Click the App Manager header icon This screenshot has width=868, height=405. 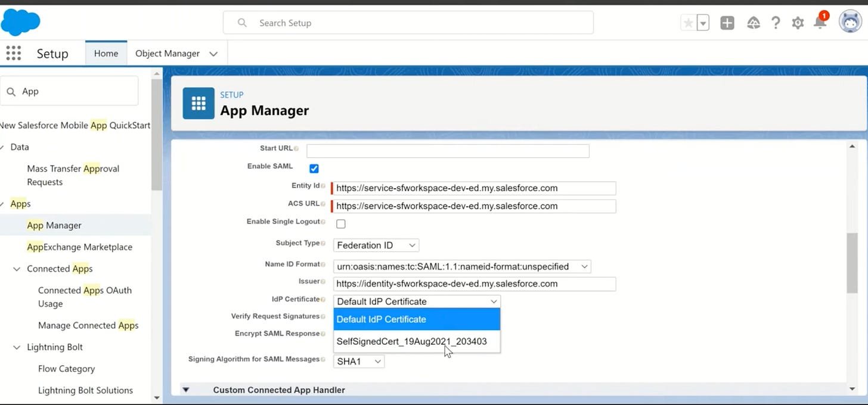[x=199, y=104]
